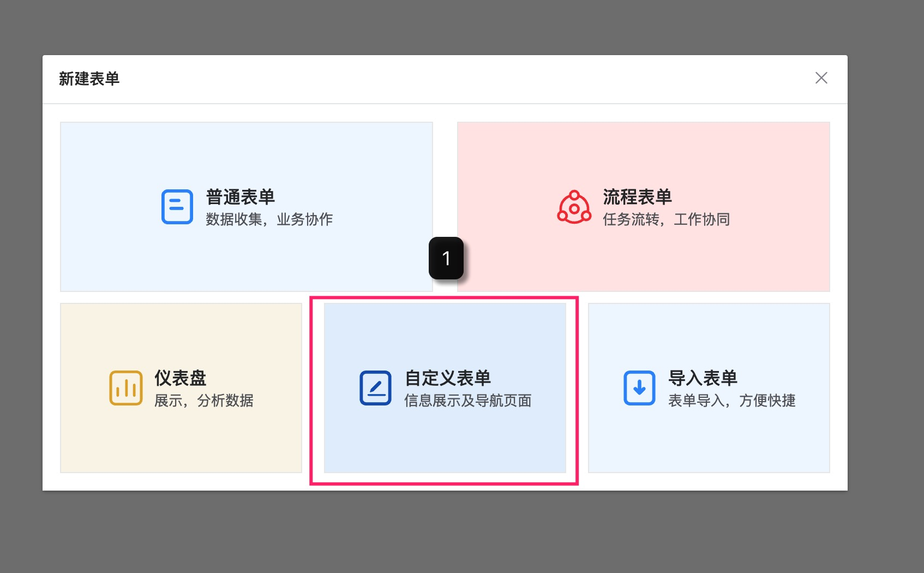Click the 数据收集，业务协作 description
The width and height of the screenshot is (924, 573).
tap(269, 219)
